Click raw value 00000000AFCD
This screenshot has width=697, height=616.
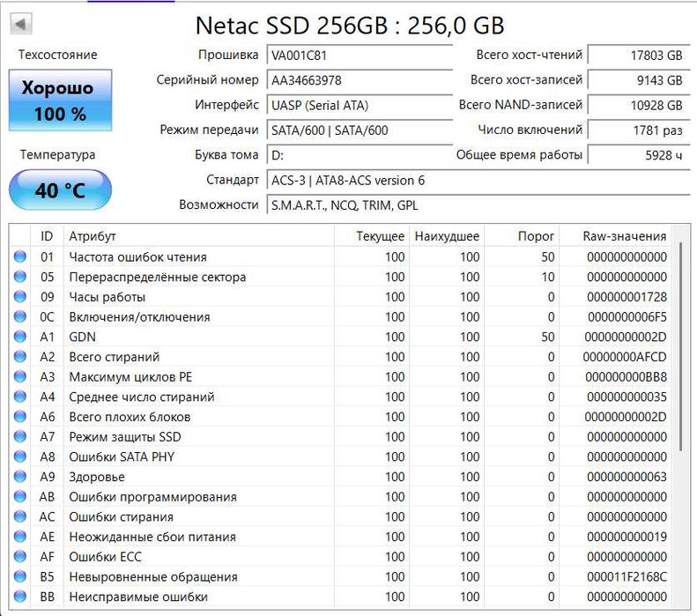tap(625, 357)
